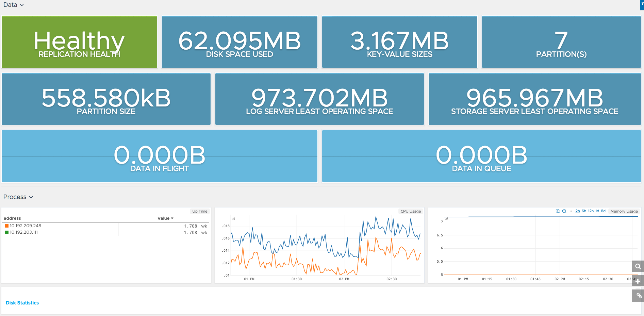Sort by the Value column arrow
This screenshot has width=644, height=316.
point(172,218)
